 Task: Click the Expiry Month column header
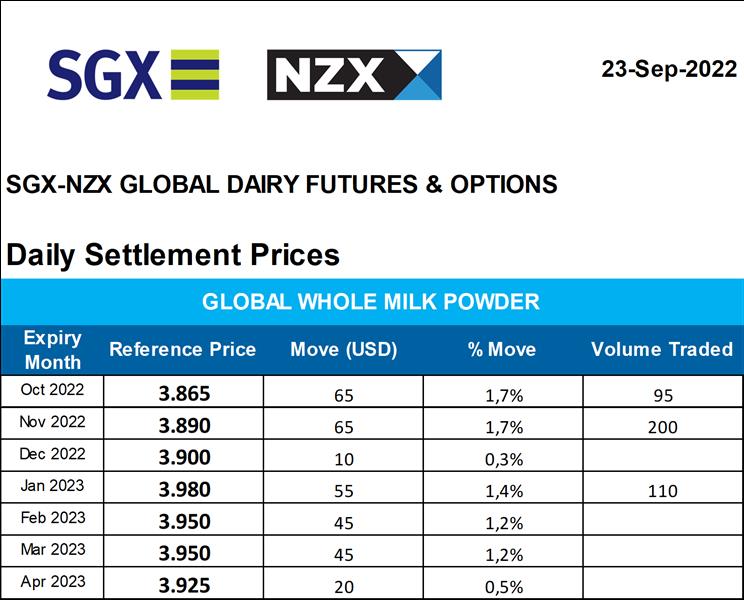click(52, 349)
